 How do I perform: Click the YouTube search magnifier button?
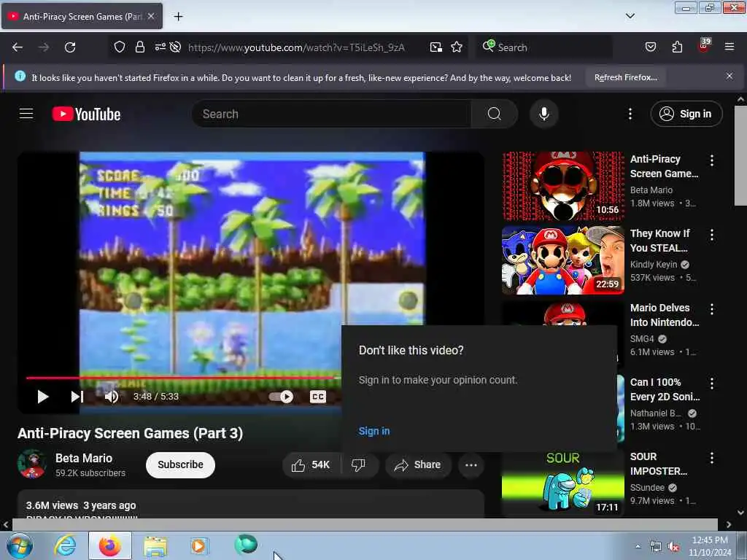pyautogui.click(x=494, y=114)
